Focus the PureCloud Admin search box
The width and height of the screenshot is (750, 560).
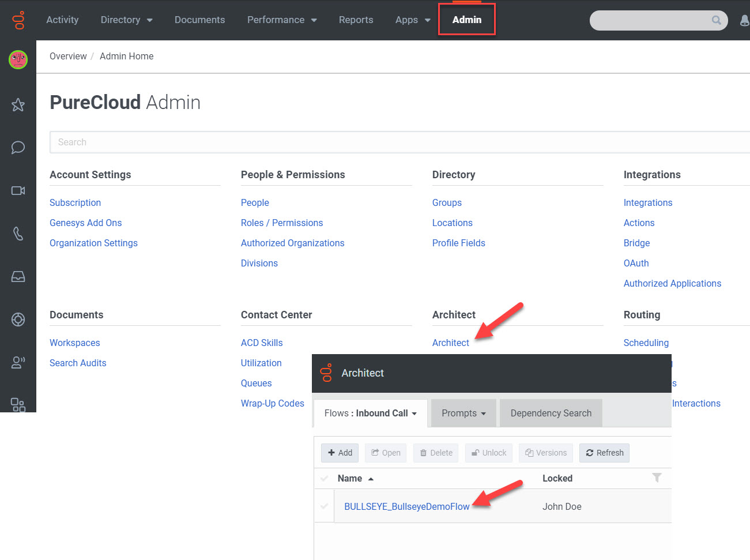coord(400,142)
